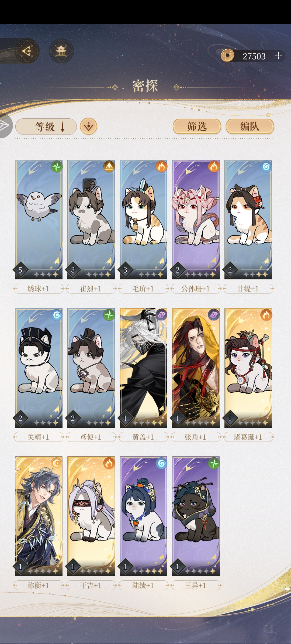Select the 公孙珊 cat card

pos(196,220)
